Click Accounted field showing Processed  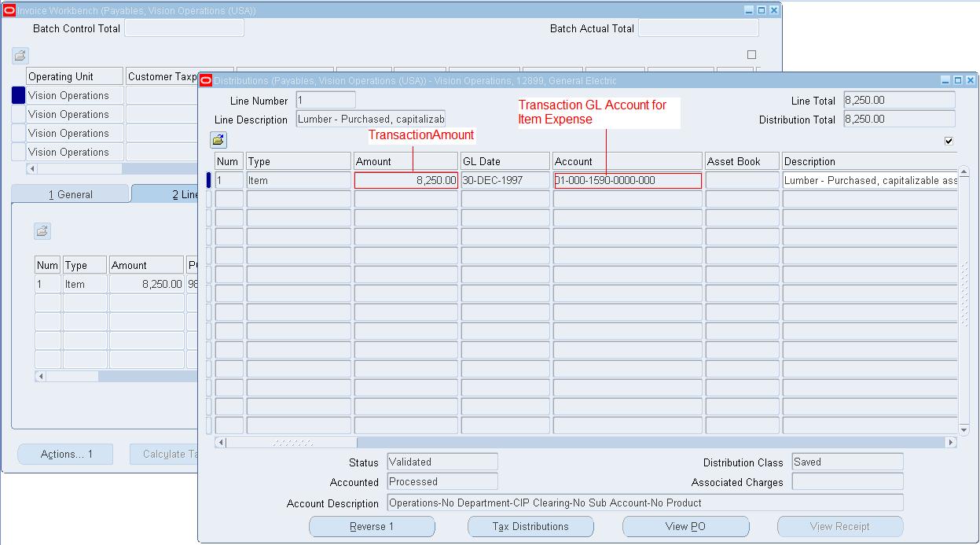(442, 481)
